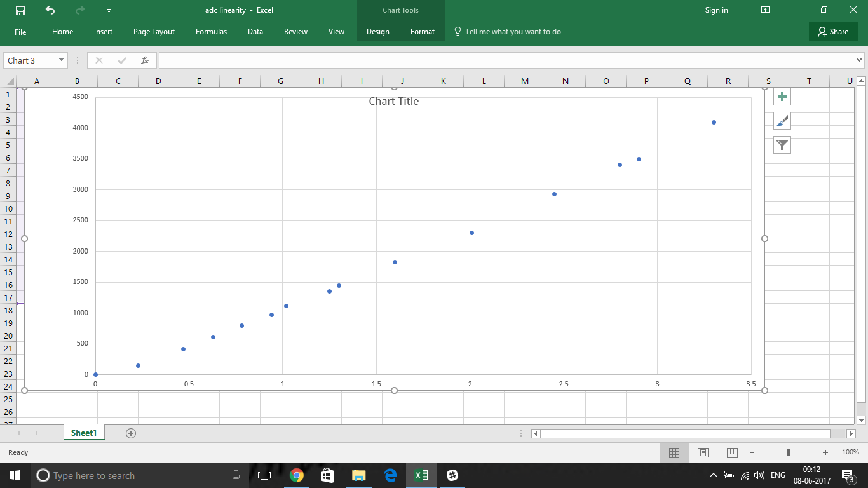Click horizontal scrollbar left arrow
Viewport: 868px width, 488px height.
(536, 433)
